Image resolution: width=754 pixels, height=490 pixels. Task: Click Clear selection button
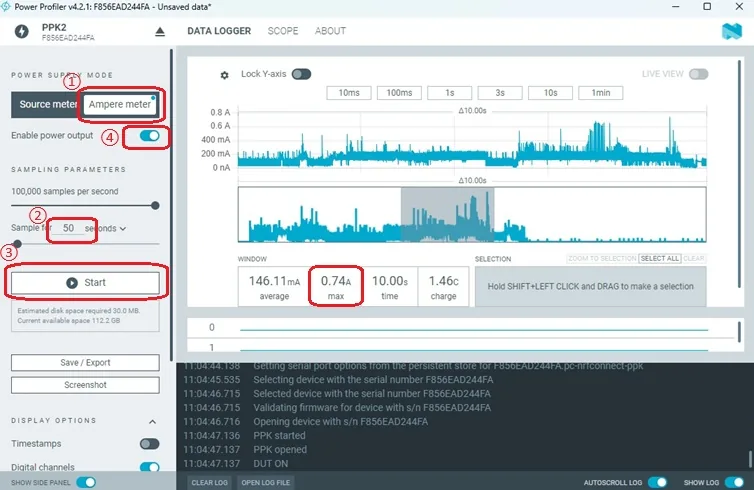pos(693,259)
